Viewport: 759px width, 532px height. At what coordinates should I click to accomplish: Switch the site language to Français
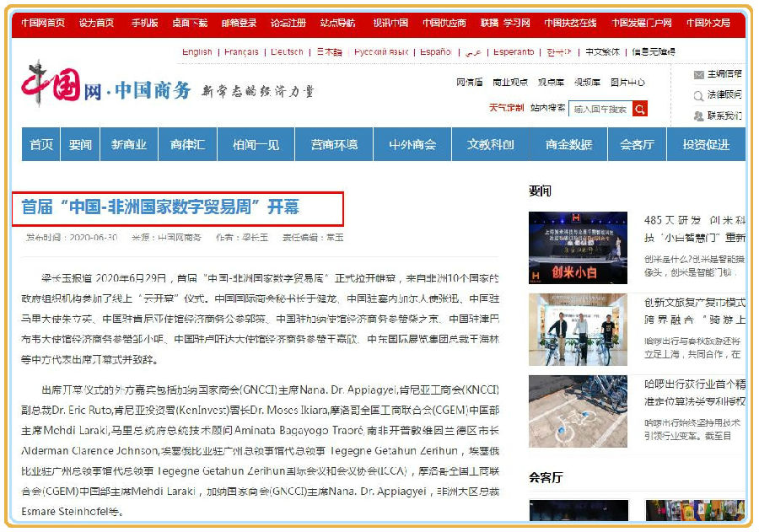pos(241,52)
